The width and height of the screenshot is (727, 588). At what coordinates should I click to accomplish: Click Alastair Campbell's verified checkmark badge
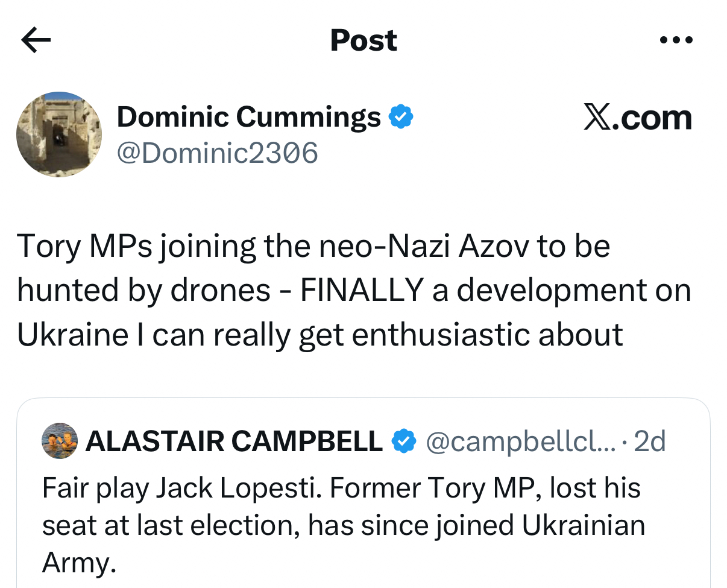pyautogui.click(x=404, y=441)
